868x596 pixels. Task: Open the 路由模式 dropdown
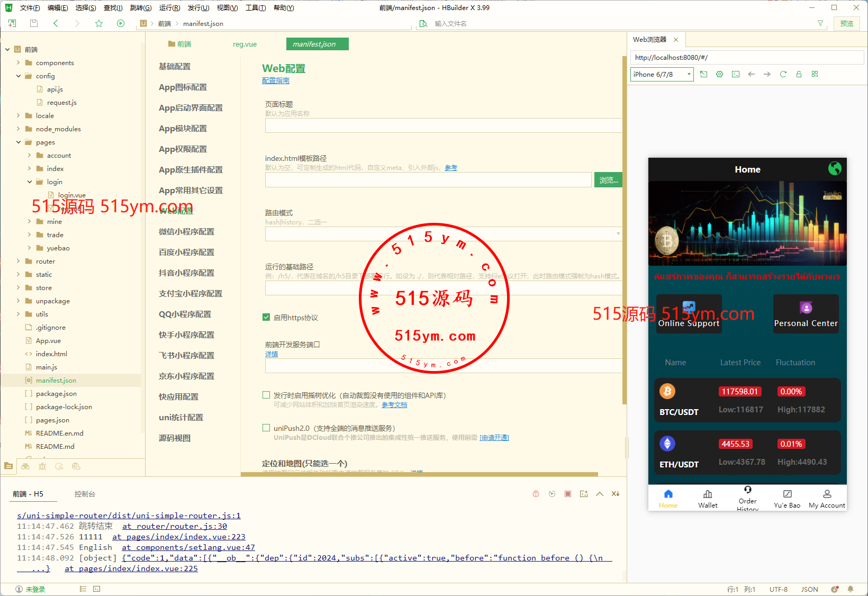click(443, 233)
